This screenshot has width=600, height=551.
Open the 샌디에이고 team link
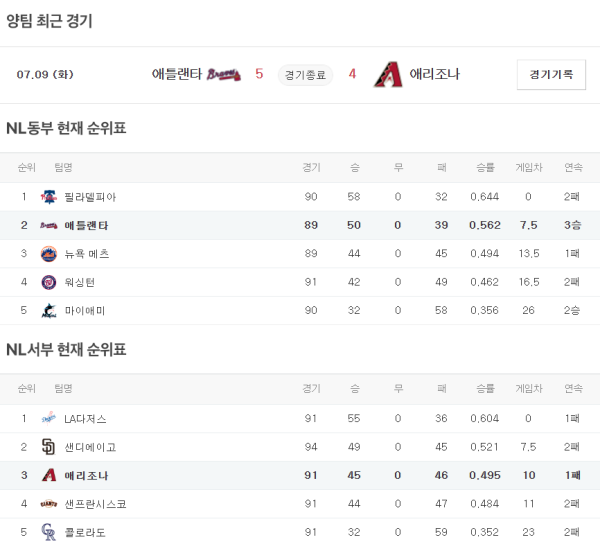(x=89, y=447)
